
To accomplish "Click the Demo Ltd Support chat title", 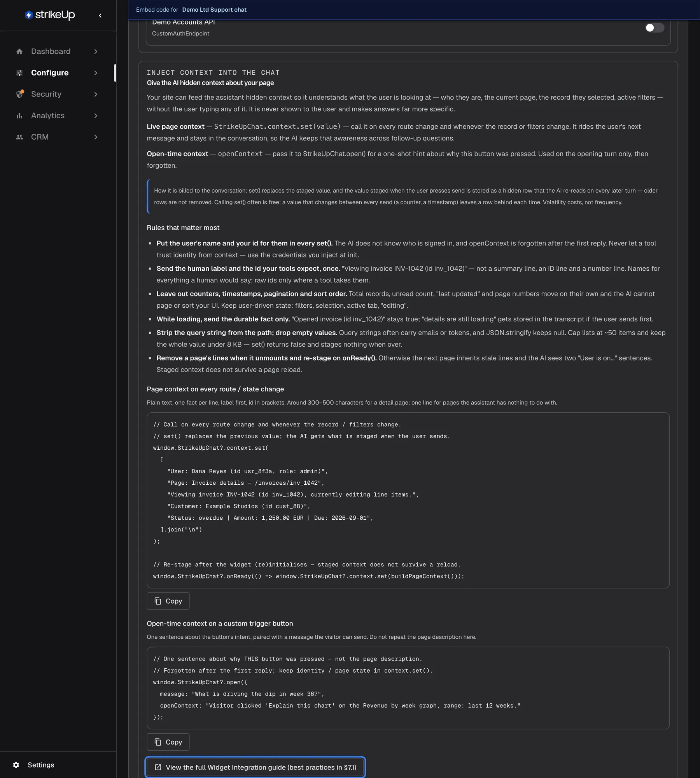I will (x=214, y=10).
